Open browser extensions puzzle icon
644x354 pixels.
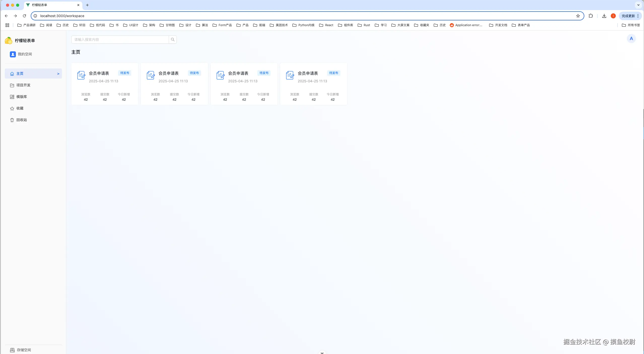click(591, 16)
